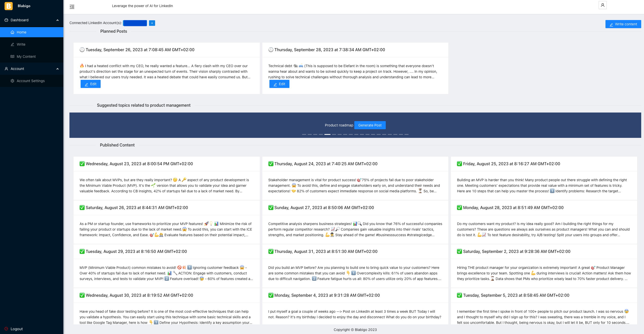Click the pencil icon next to Write

tap(12, 44)
